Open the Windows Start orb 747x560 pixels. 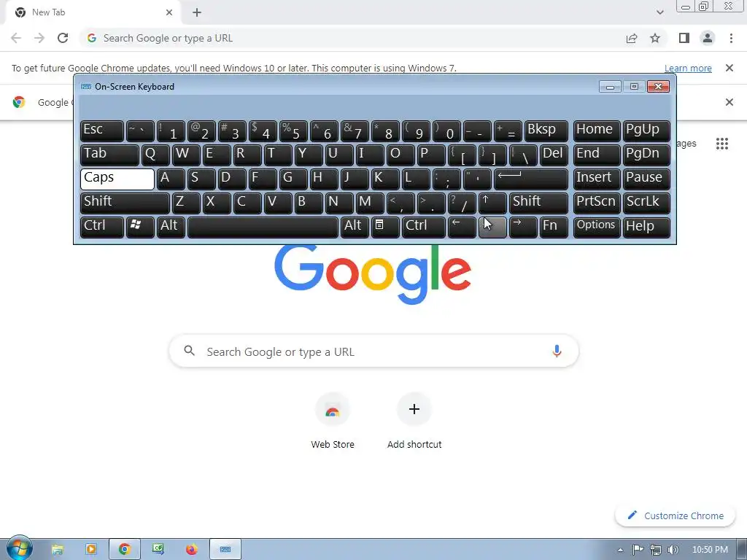[x=20, y=548]
